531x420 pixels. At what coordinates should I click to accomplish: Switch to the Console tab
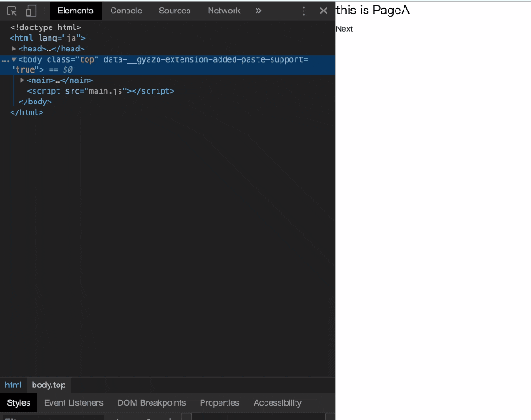tap(126, 11)
